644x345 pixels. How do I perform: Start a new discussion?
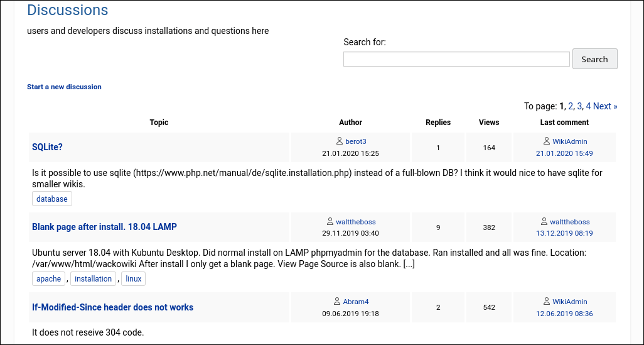(x=64, y=87)
